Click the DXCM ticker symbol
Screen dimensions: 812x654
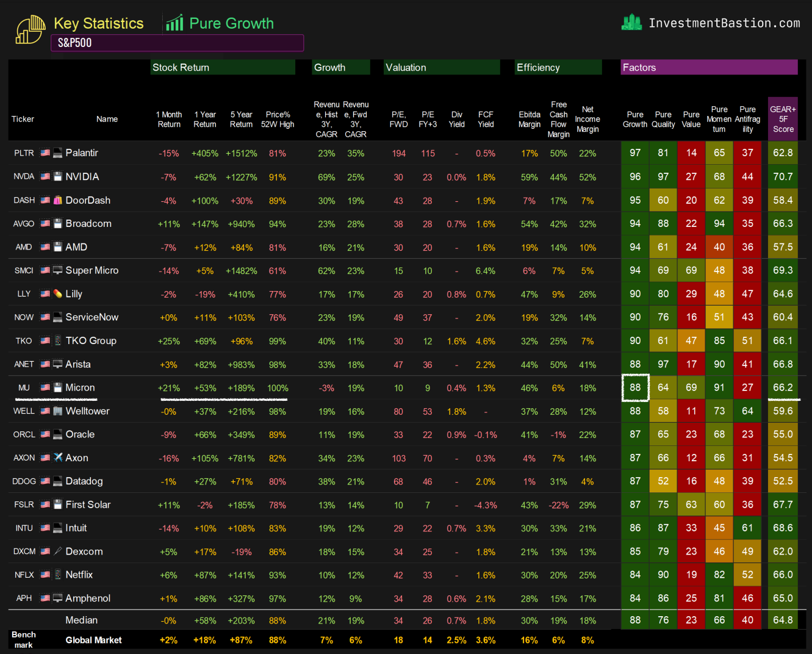point(24,552)
